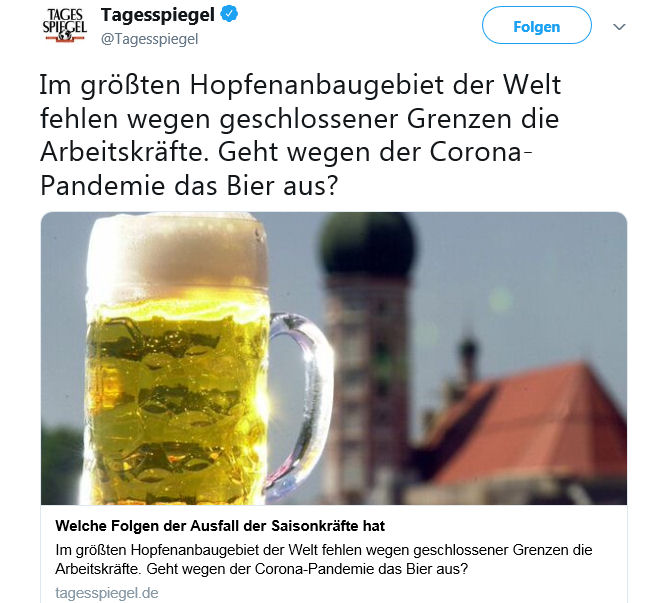
Task: Click 'Pandemie das Bier aus?' tweet line
Action: click(190, 186)
